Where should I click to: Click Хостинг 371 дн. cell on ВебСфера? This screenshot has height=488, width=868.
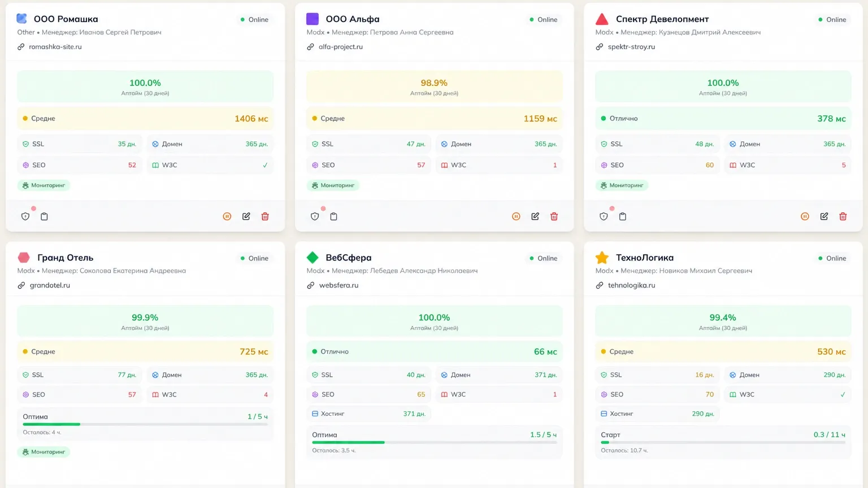pyautogui.click(x=368, y=414)
